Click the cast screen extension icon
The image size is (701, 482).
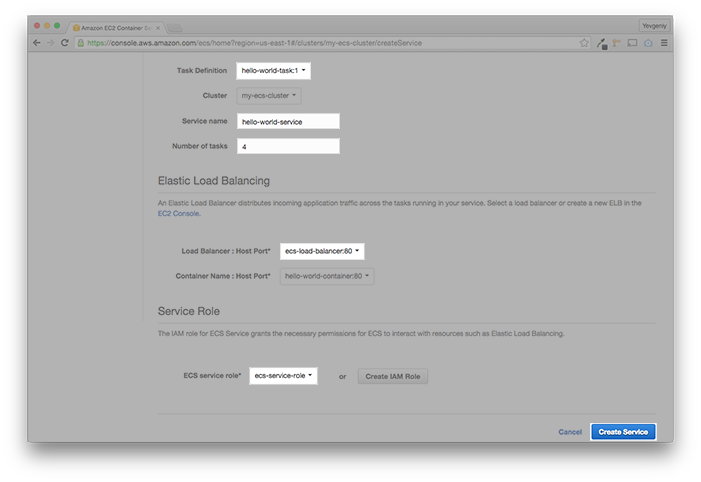tap(632, 43)
